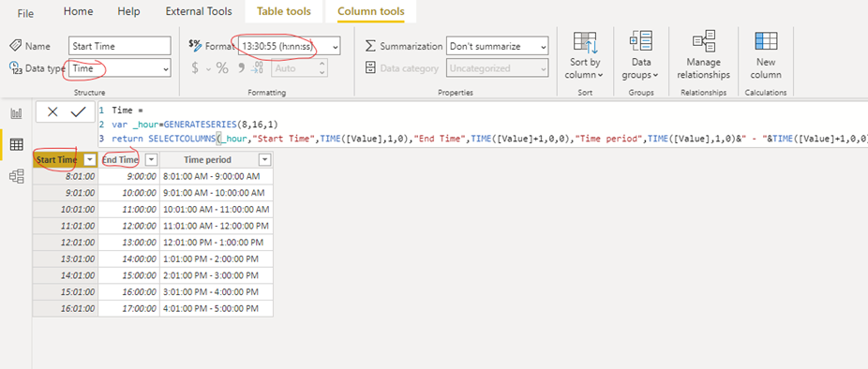Apply percentage format icon
The width and height of the screenshot is (868, 369).
pos(222,68)
